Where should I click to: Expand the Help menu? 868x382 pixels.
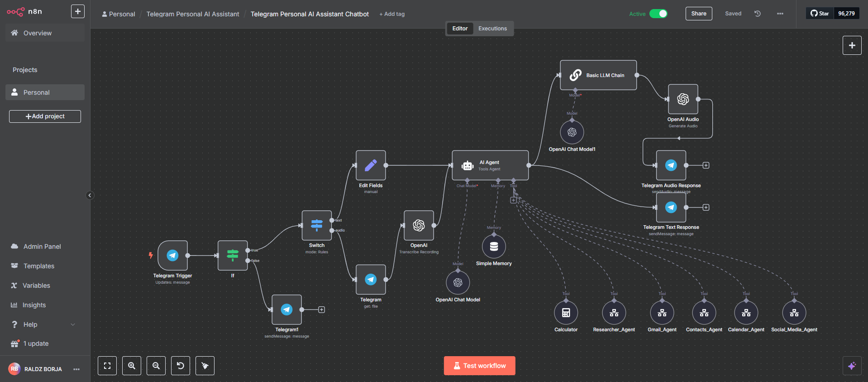click(x=44, y=324)
